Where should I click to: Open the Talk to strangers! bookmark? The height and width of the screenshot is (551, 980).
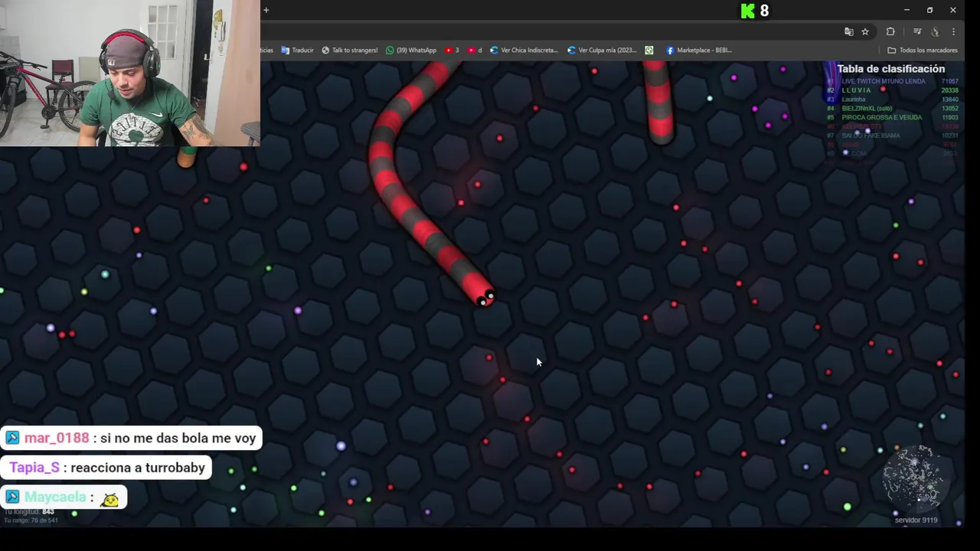[349, 50]
